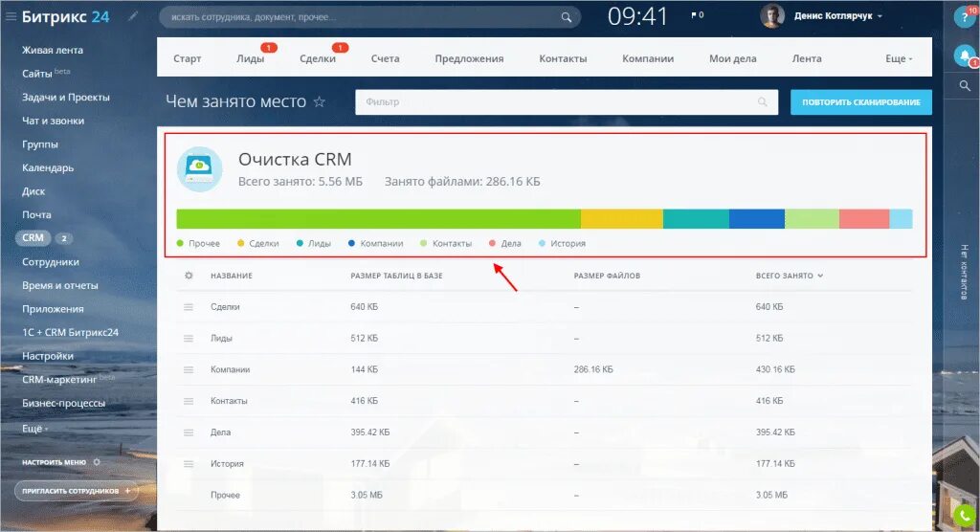
Task: Expand the Денис Котлярчук user menu arrow
Action: [880, 16]
